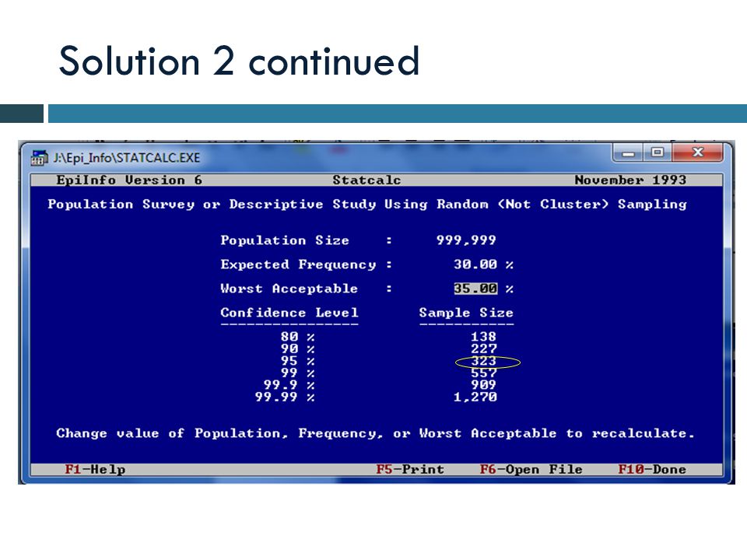The image size is (747, 560).
Task: Select the Expected Frequency value 30.00
Action: [x=475, y=264]
